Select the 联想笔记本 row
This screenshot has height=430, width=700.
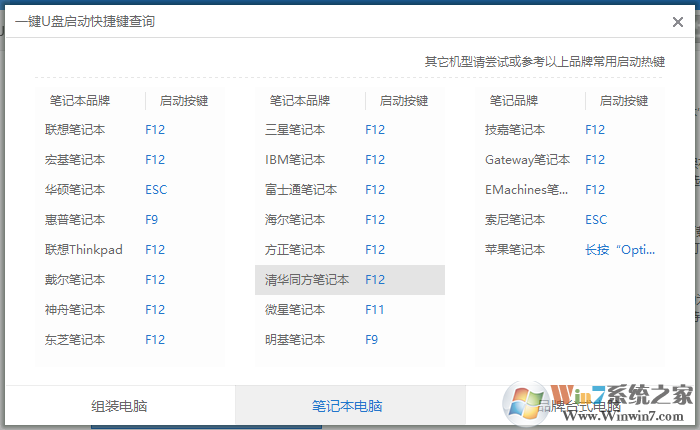point(130,129)
